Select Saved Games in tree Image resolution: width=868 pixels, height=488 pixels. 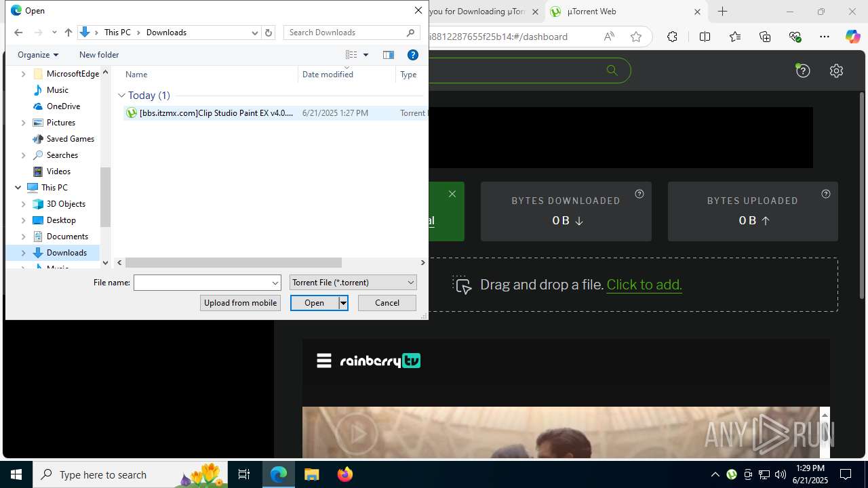[x=70, y=139]
